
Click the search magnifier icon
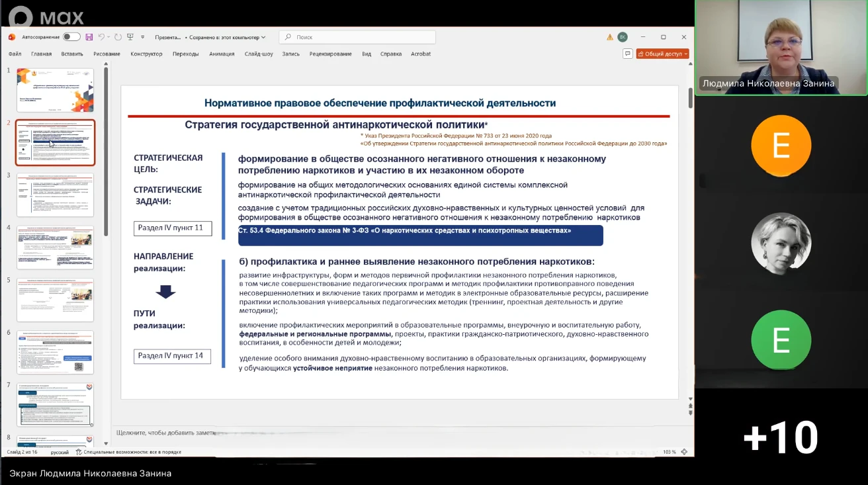[x=288, y=37]
